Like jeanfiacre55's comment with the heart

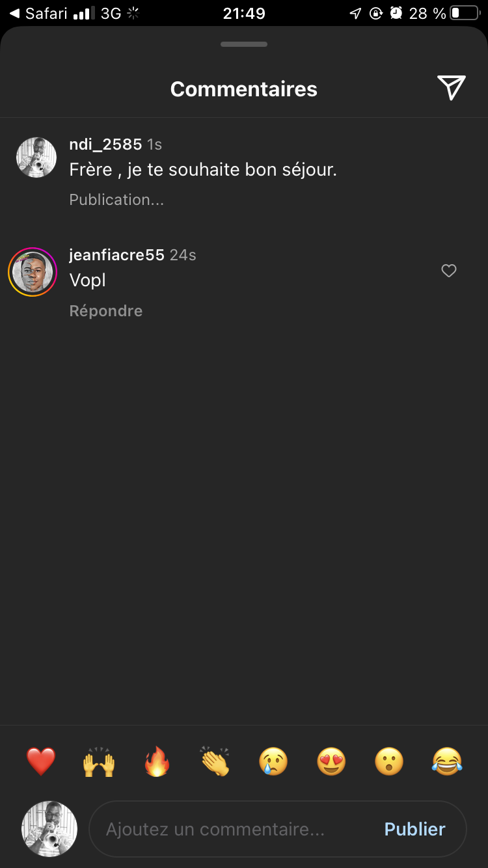pos(449,271)
